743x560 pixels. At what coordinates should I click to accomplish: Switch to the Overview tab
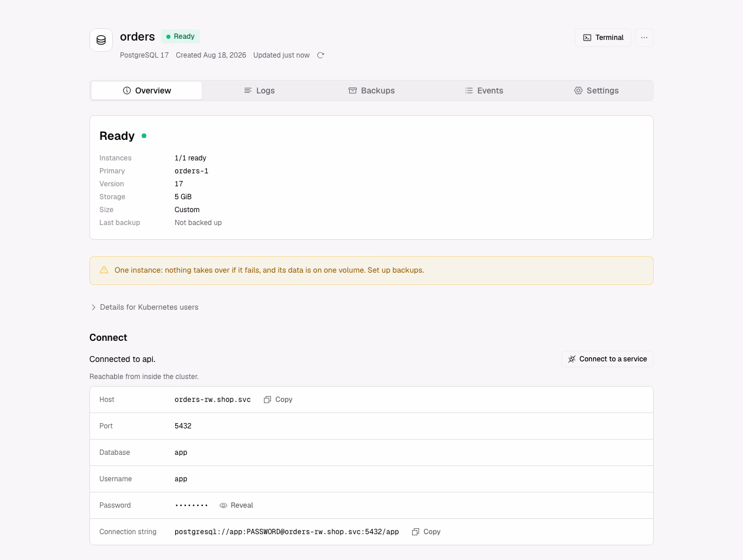tap(147, 90)
